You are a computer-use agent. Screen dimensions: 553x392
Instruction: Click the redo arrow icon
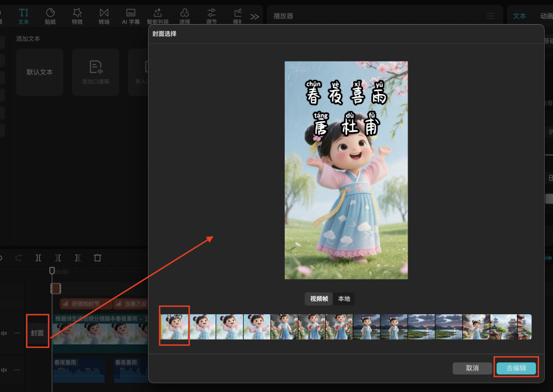click(19, 258)
